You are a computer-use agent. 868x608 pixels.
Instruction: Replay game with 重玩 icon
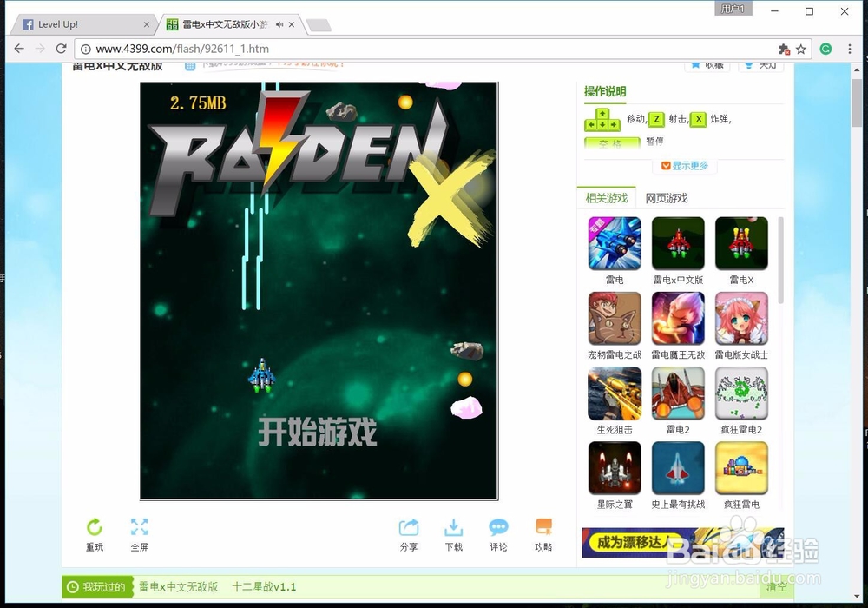(95, 535)
